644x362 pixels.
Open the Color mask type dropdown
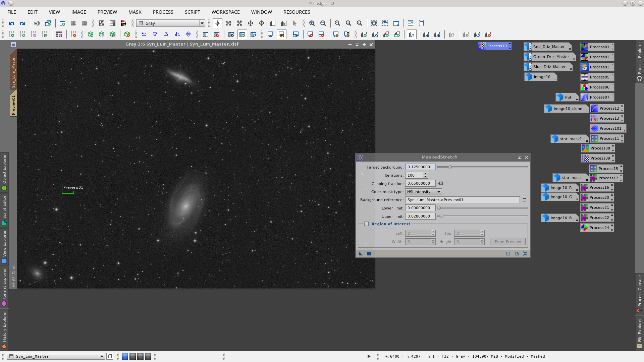439,191
